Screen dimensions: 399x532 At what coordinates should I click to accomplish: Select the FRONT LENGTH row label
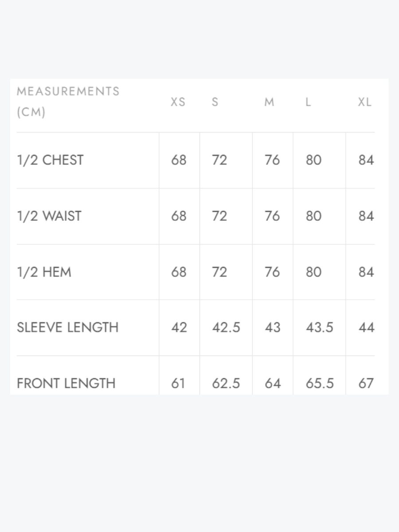pyautogui.click(x=66, y=383)
